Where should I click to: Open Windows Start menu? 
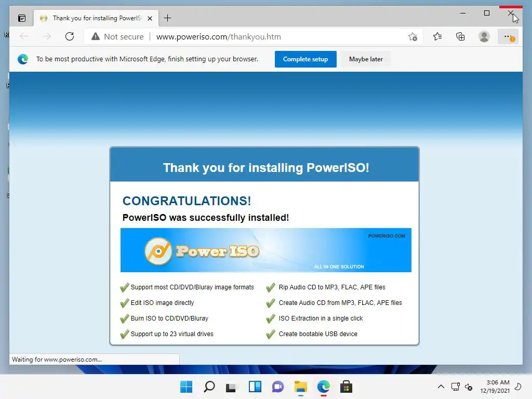point(186,387)
